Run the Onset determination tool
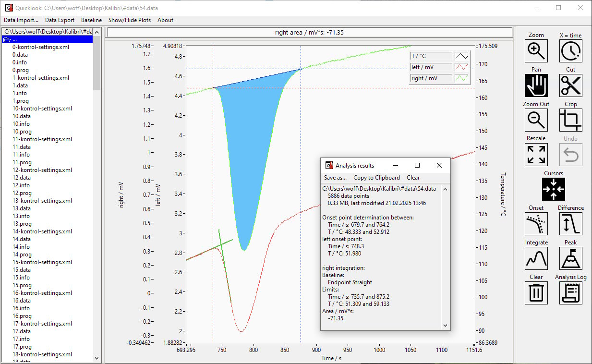Screen dimensions: 592x364 pos(536,224)
